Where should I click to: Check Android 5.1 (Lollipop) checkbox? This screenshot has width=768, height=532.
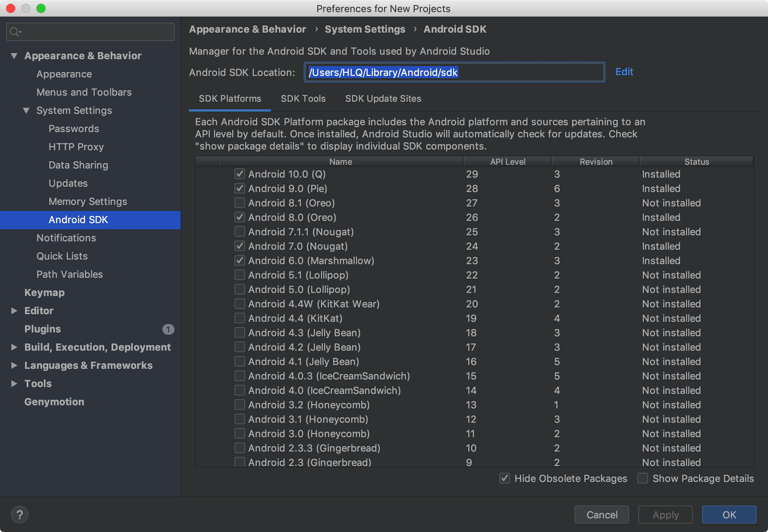click(240, 275)
